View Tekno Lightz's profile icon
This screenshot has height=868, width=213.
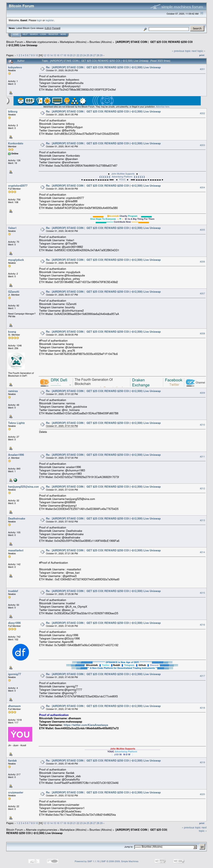pos(11,448)
